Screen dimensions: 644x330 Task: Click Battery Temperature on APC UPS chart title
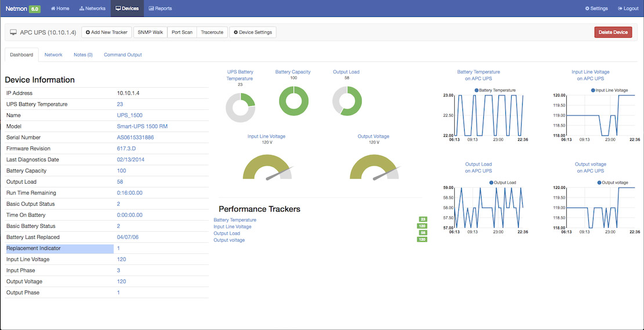click(x=479, y=75)
